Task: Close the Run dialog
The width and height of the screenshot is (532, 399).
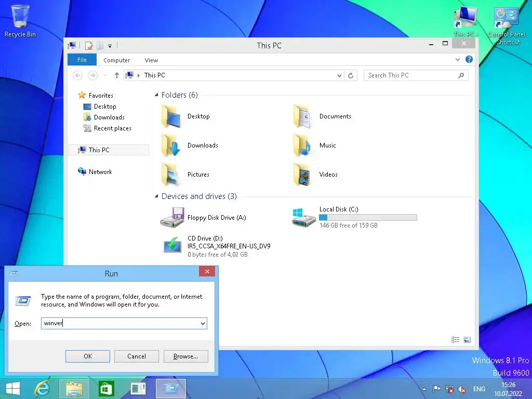Action: click(x=207, y=271)
